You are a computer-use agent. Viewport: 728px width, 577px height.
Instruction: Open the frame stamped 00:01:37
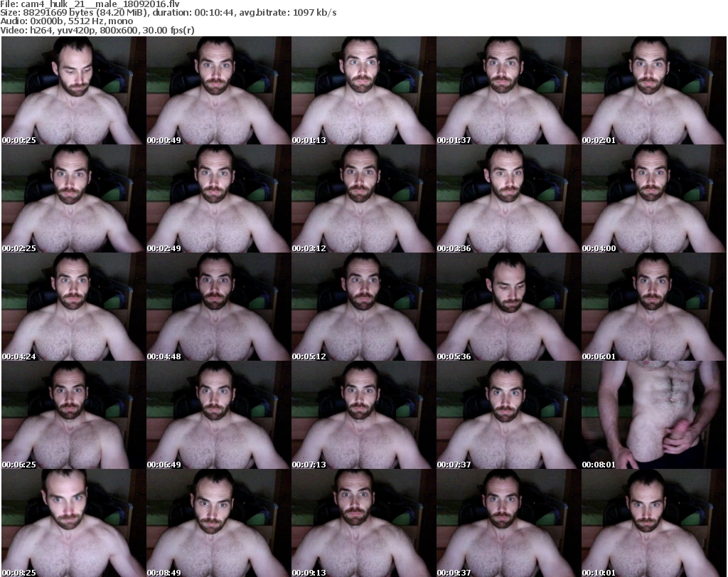tap(508, 90)
